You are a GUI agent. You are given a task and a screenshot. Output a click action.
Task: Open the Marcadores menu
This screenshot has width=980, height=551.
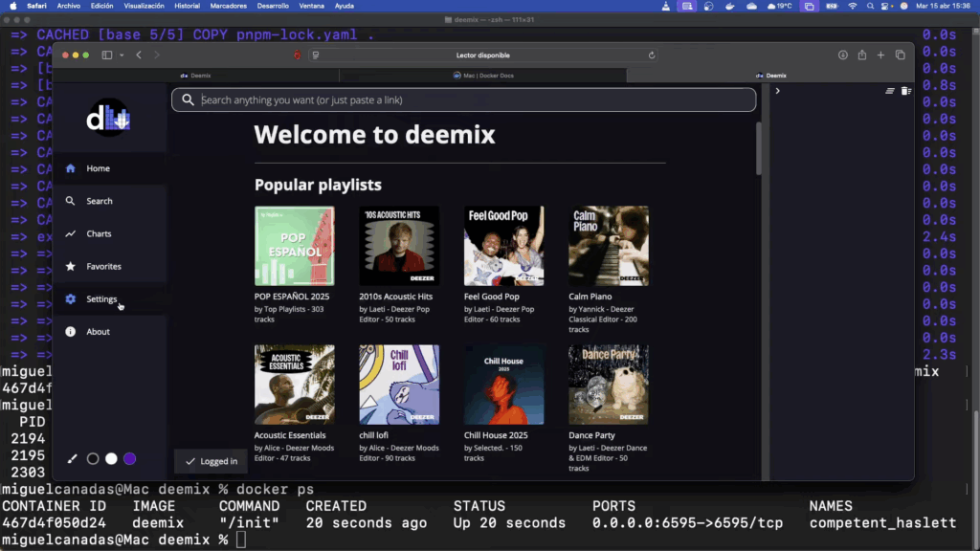228,6
